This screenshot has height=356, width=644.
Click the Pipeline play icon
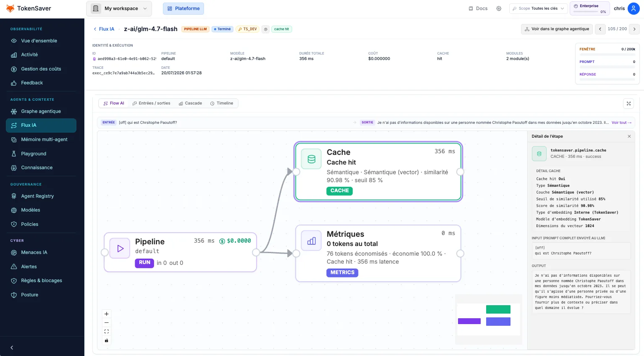tap(120, 249)
